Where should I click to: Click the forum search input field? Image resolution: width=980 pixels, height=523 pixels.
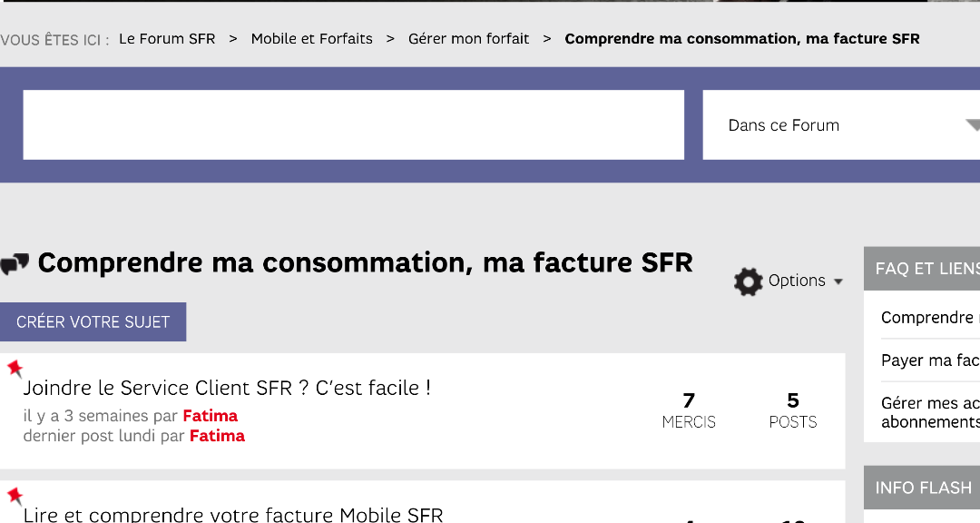click(353, 124)
